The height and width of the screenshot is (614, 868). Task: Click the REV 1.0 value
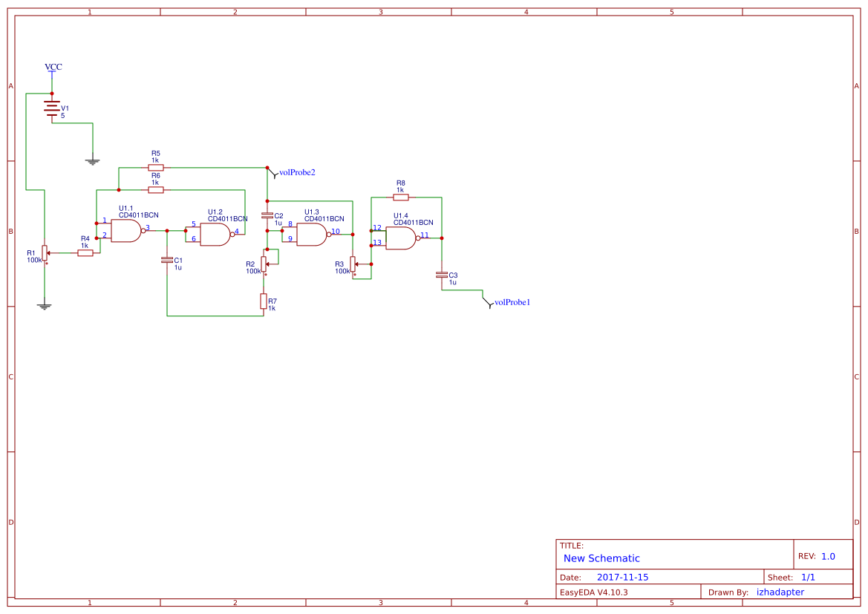828,556
